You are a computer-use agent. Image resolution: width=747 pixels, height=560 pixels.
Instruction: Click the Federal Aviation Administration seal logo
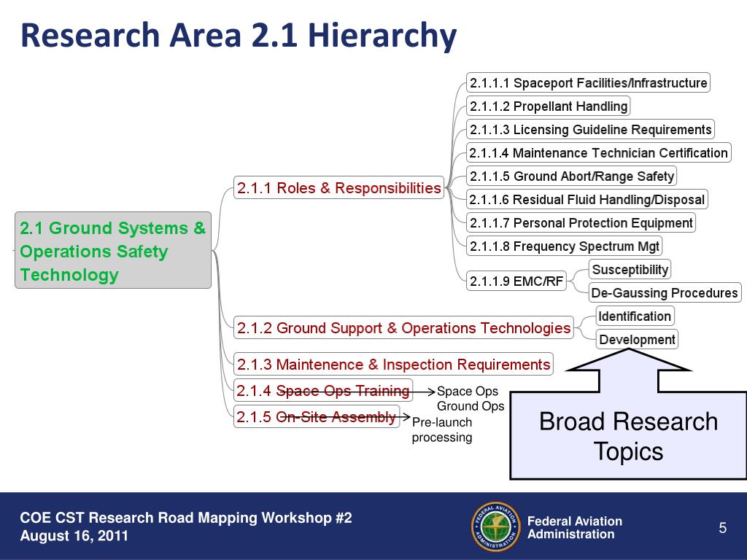495,526
